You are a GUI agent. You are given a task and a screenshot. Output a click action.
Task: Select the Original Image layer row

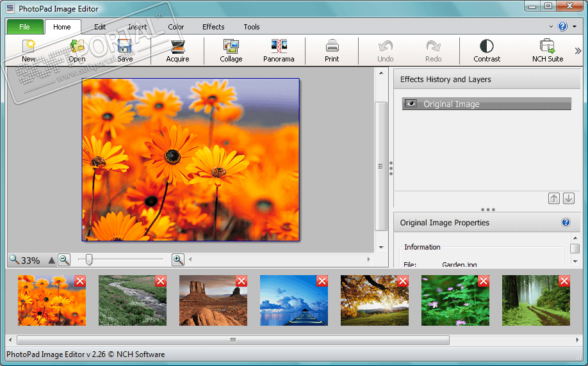pos(487,104)
